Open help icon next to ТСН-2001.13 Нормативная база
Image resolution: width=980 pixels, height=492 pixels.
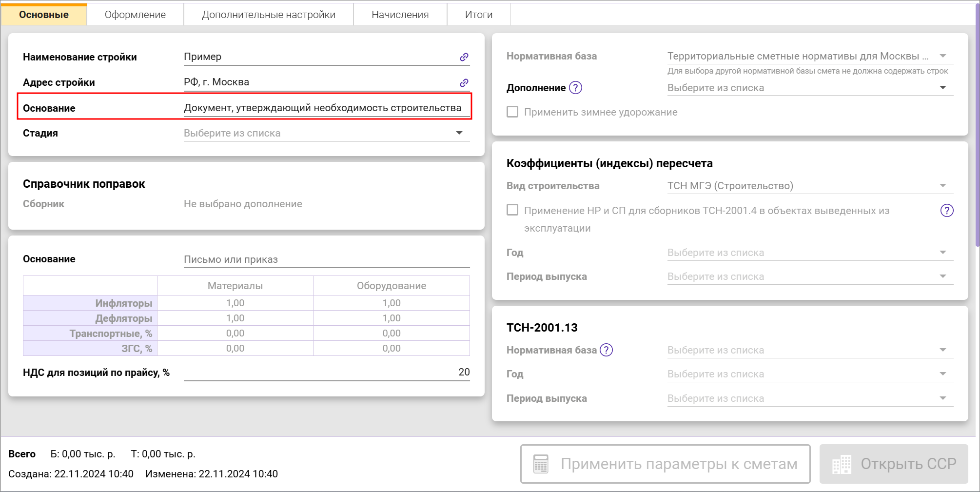[x=606, y=350]
